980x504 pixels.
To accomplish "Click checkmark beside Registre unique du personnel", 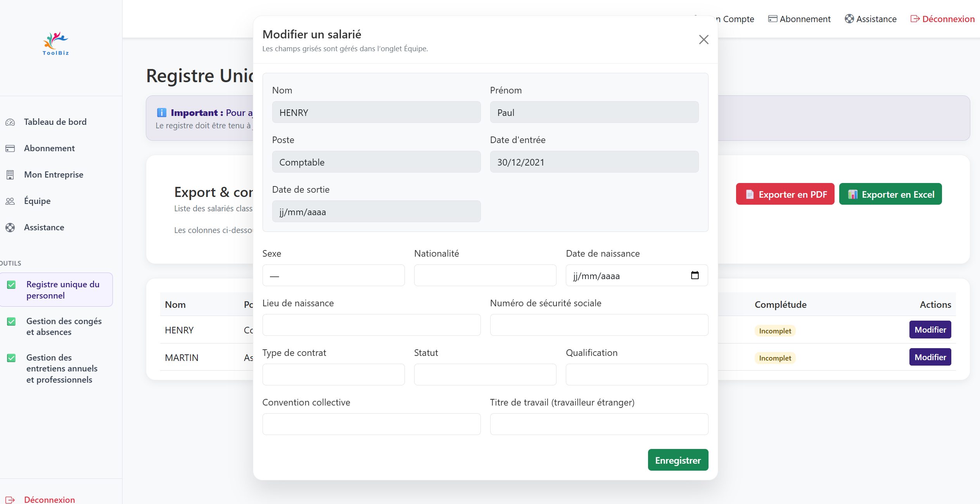I will (x=12, y=285).
